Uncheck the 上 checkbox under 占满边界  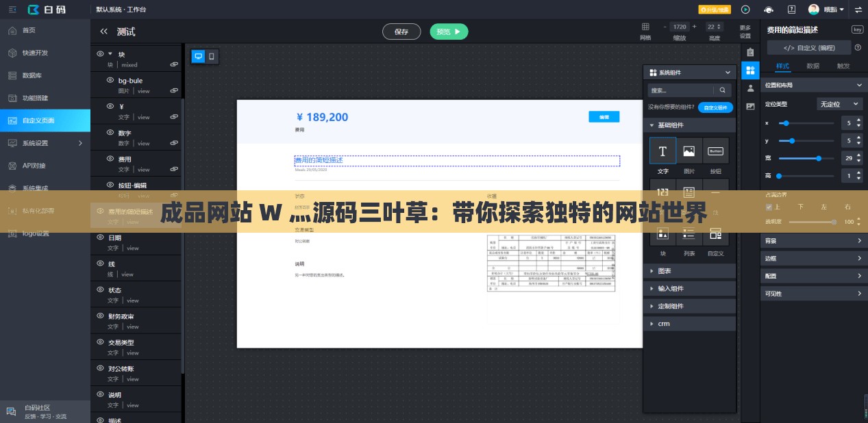[770, 207]
